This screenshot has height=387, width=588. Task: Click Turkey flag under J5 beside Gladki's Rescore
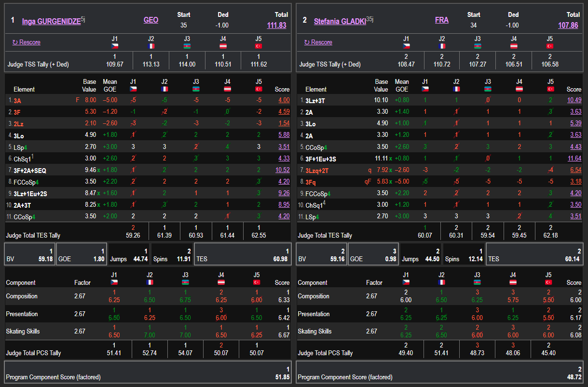pos(550,46)
